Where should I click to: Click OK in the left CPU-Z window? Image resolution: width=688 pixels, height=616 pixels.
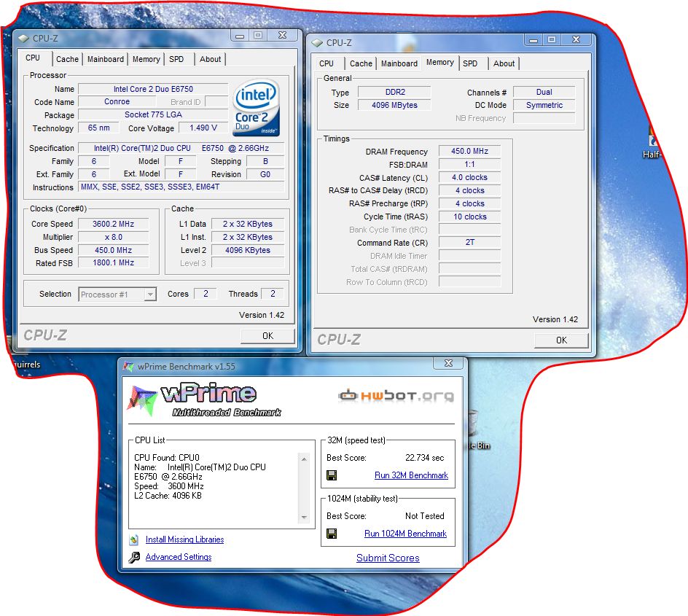point(267,336)
